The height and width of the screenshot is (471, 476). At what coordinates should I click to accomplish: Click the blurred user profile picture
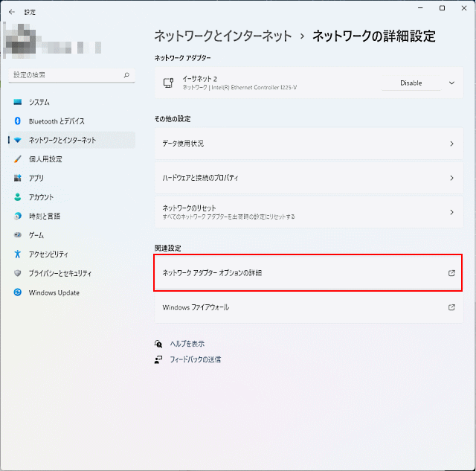coord(20,41)
